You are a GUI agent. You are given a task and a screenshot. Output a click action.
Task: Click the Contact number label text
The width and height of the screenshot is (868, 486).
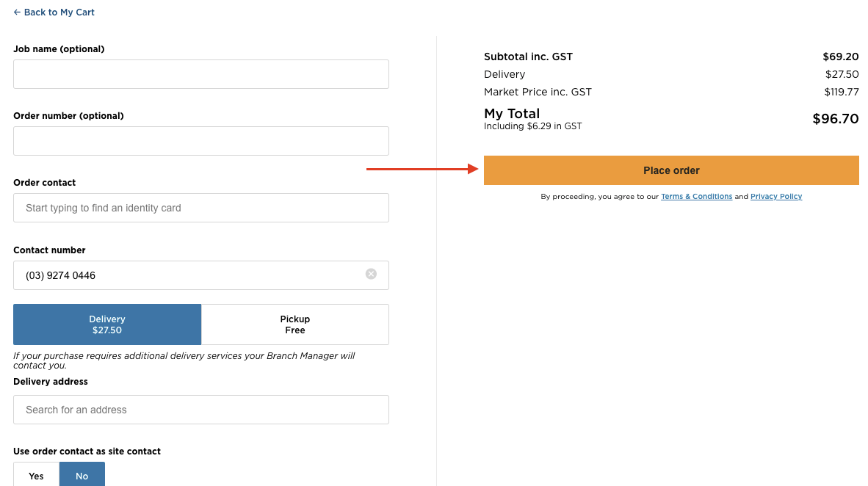tap(49, 250)
